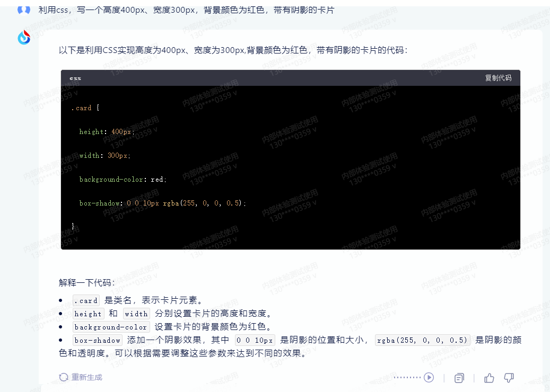Click the regenerate circular arrow icon
This screenshot has width=550, height=392.
click(64, 377)
